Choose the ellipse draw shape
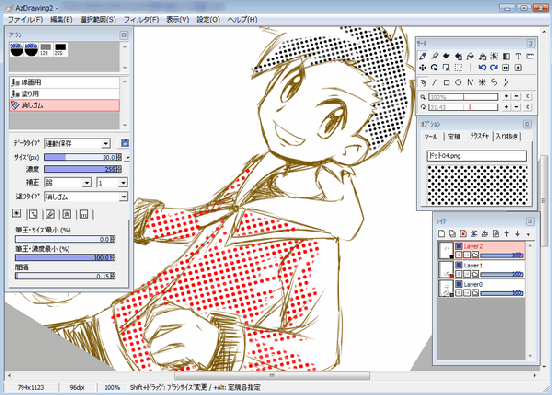552x395 pixels. coord(458,82)
